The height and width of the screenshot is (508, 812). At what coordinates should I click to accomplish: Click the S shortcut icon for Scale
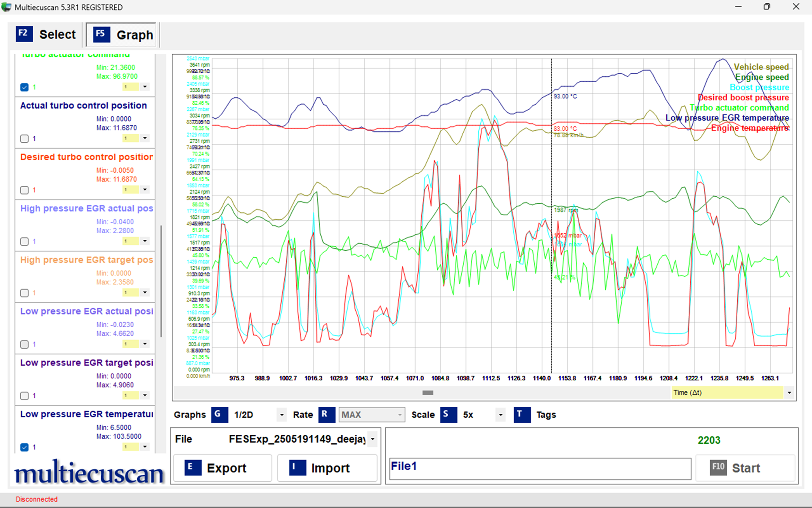449,415
